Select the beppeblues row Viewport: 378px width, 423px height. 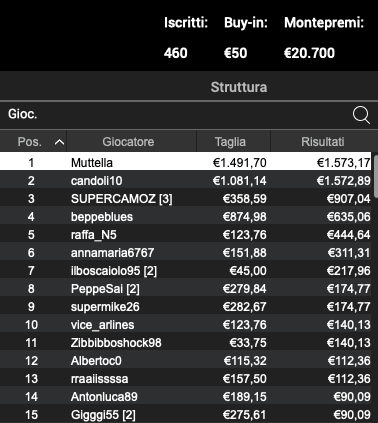click(x=186, y=217)
